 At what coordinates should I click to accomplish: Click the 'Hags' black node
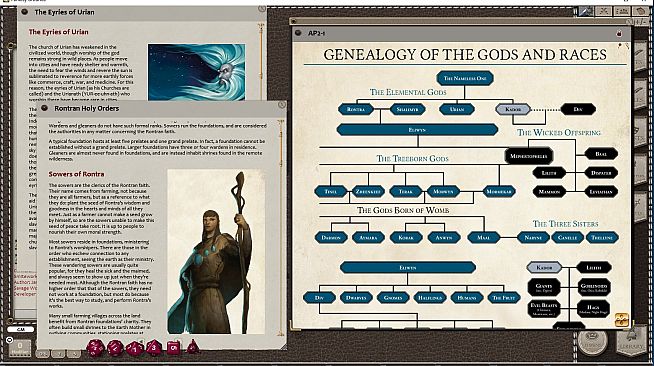click(x=593, y=309)
